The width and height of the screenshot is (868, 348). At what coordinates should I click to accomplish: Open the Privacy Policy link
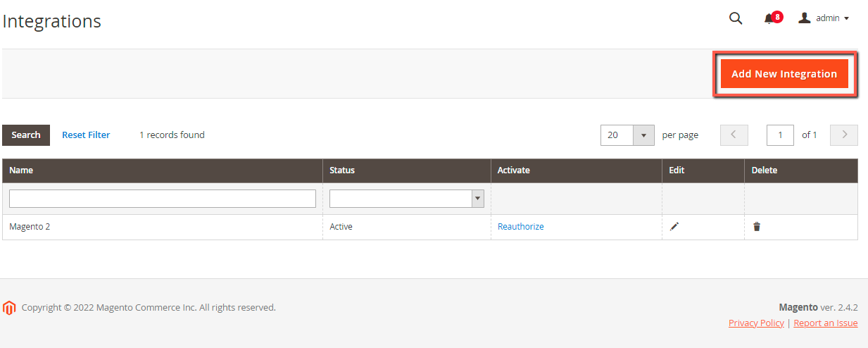[x=756, y=323]
